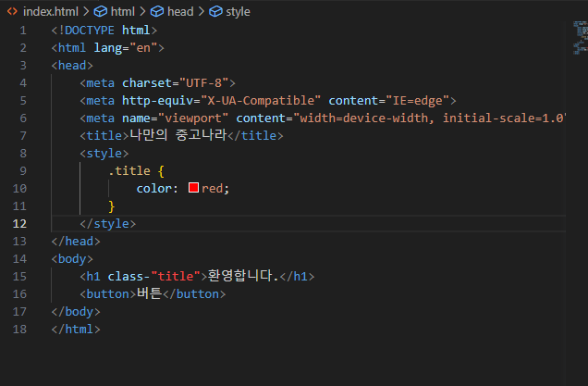Click line number 1 in the gutter
Viewport: 588px width, 386px height.
(23, 31)
